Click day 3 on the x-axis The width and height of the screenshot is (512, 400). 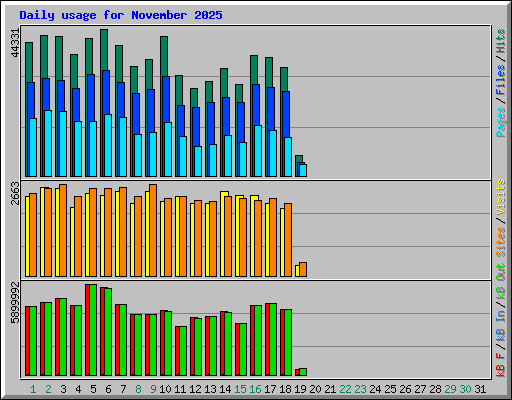click(63, 389)
